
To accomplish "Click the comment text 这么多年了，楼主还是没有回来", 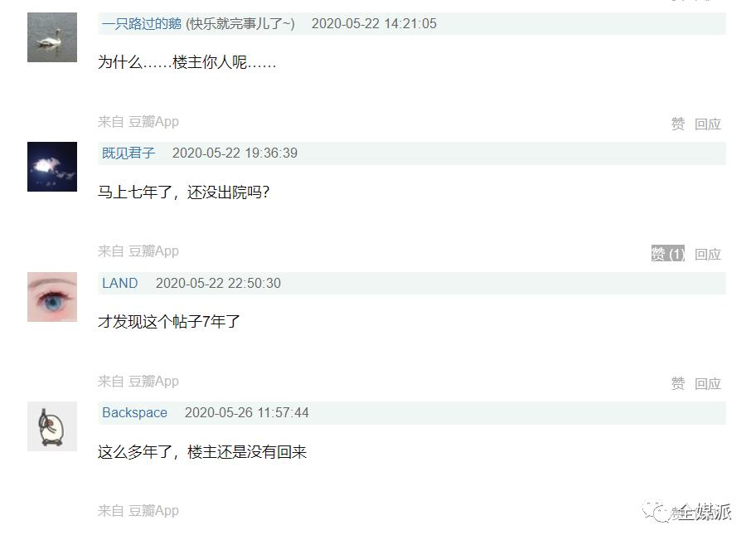I will tap(202, 452).
